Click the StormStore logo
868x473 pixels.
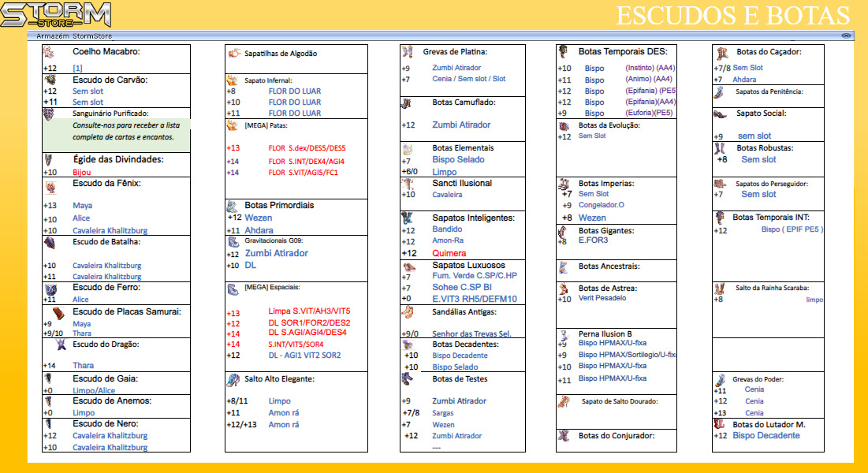55,15
